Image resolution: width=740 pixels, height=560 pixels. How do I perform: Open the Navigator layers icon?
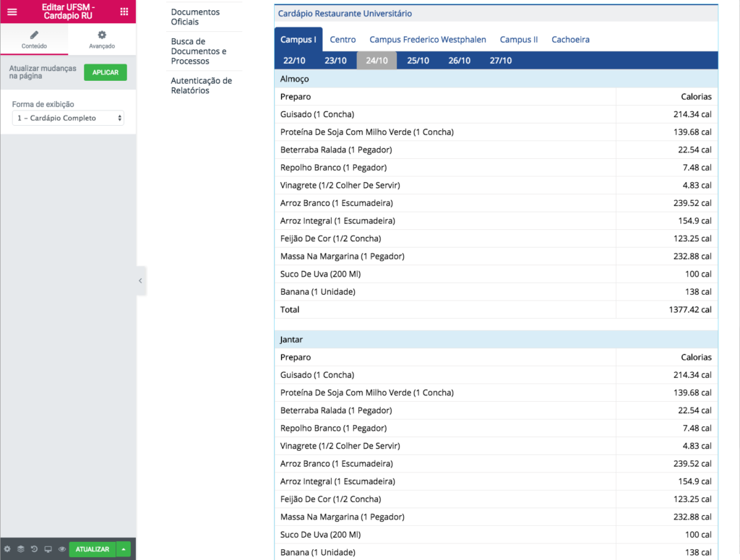point(21,549)
